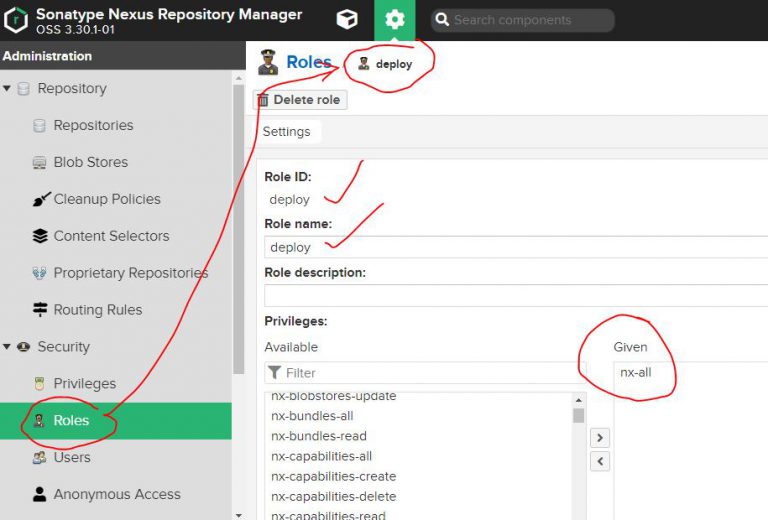This screenshot has width=768, height=520.
Task: Collapse the Security tree section
Action: [x=6, y=347]
